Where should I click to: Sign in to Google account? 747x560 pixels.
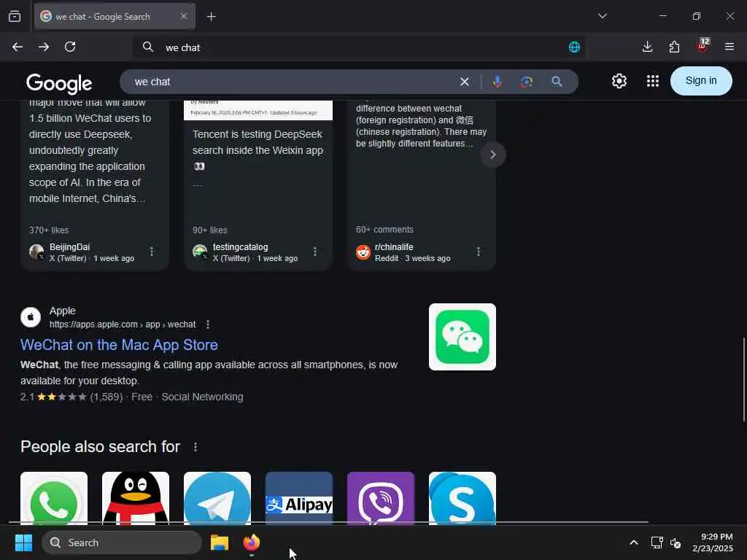[701, 81]
